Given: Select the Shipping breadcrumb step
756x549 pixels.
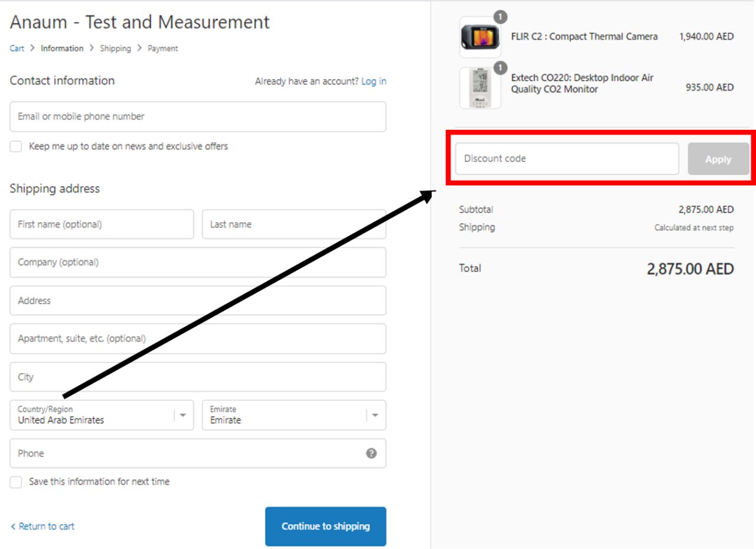Looking at the screenshot, I should point(115,48).
